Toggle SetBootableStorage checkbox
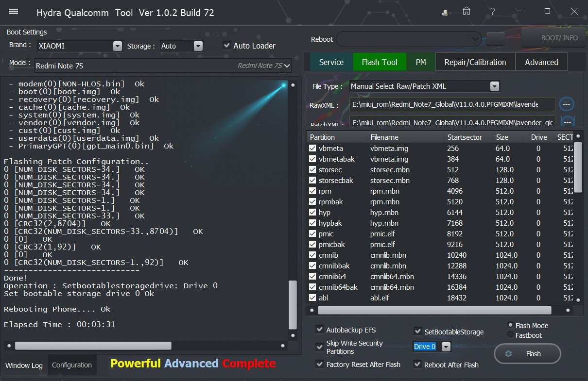 click(417, 331)
